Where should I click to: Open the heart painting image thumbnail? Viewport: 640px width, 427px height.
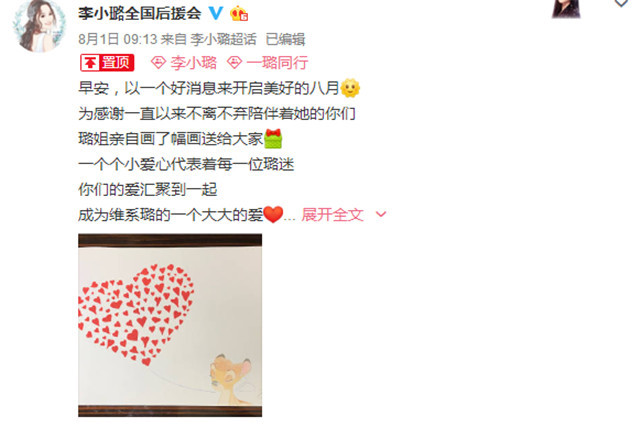tap(170, 325)
